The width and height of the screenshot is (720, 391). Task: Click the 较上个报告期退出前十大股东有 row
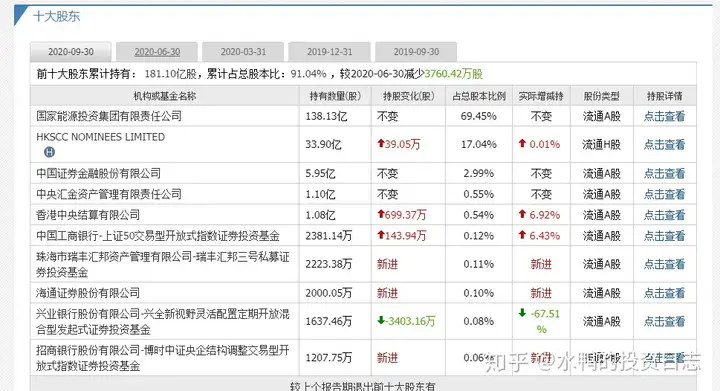363,385
